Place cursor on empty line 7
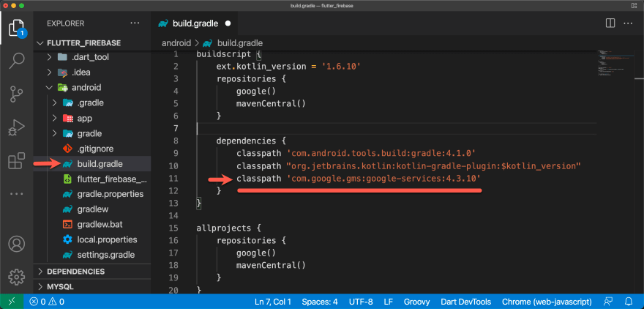Viewport: 644px width, 309px height. (397, 128)
